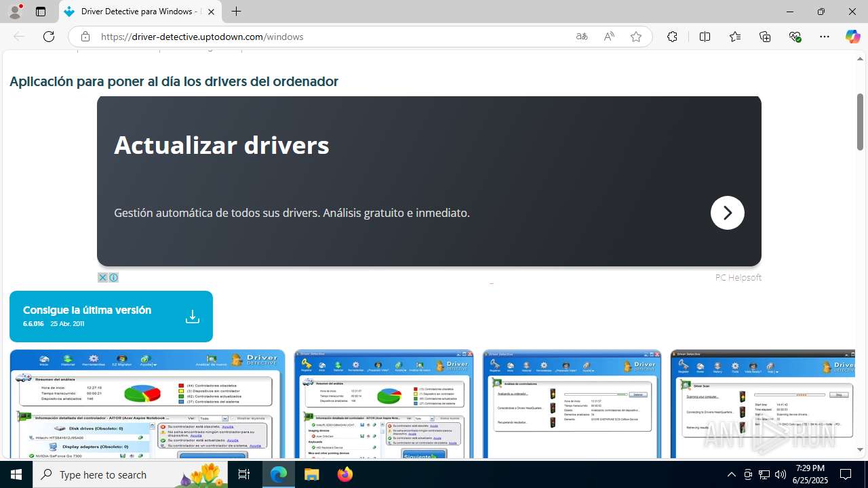Activate the Read aloud icon
The height and width of the screenshot is (488, 868).
[x=609, y=37]
